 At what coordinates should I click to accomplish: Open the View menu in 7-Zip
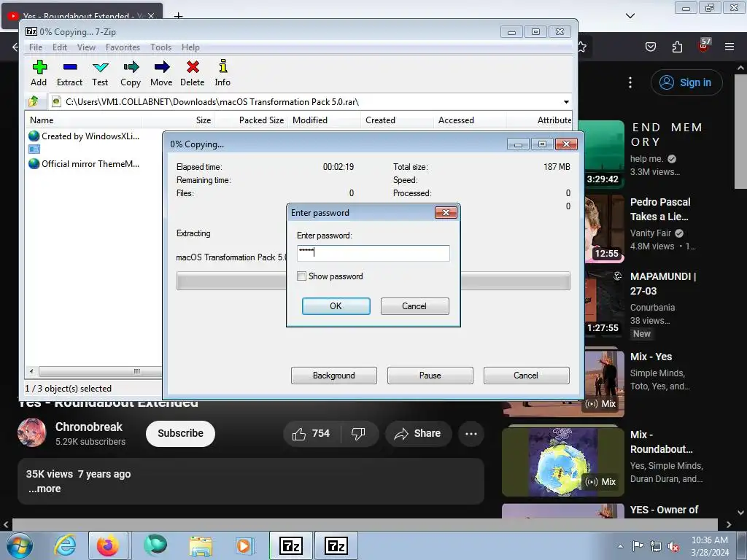[86, 47]
